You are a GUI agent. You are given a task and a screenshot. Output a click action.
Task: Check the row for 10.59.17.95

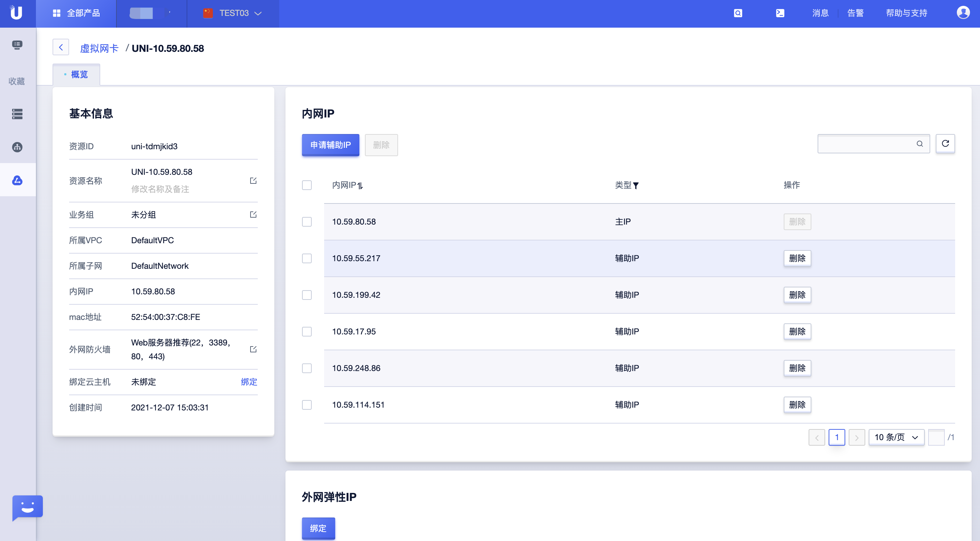pyautogui.click(x=307, y=331)
